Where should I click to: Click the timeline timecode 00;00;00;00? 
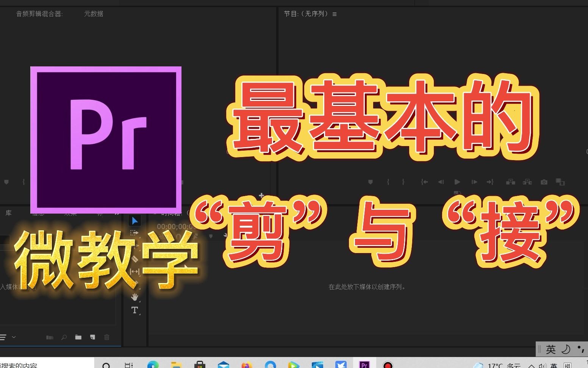[x=175, y=226]
